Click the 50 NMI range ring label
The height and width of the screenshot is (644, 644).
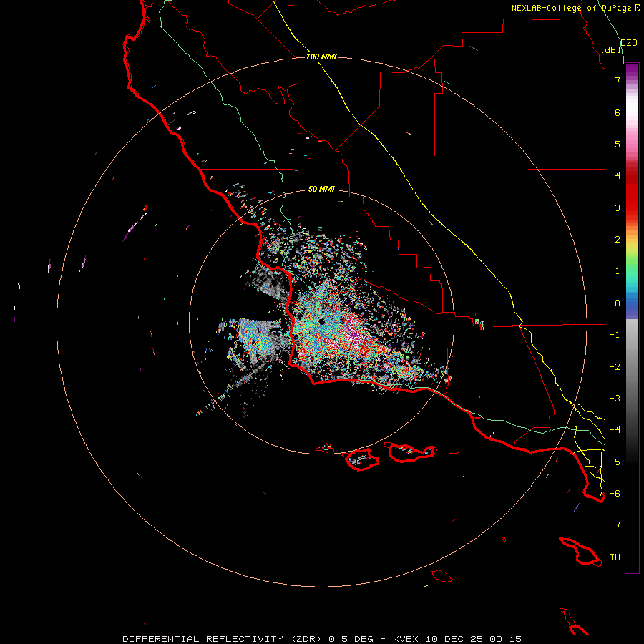pyautogui.click(x=321, y=189)
